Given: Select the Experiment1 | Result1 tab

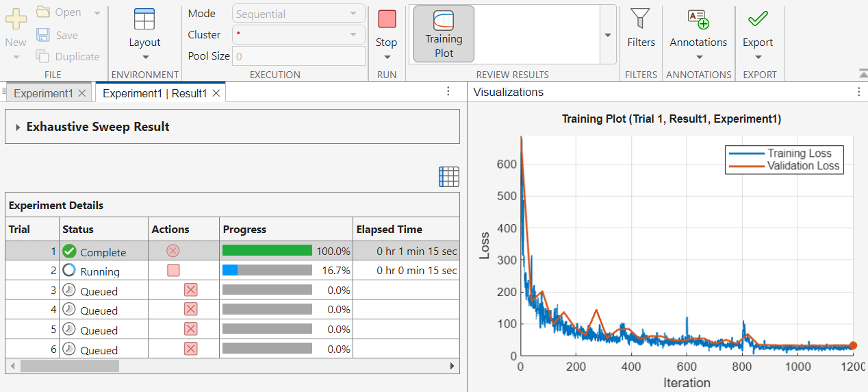Looking at the screenshot, I should point(155,93).
